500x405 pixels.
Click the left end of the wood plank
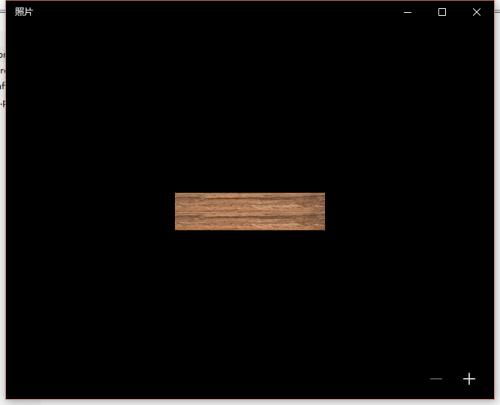pos(182,211)
